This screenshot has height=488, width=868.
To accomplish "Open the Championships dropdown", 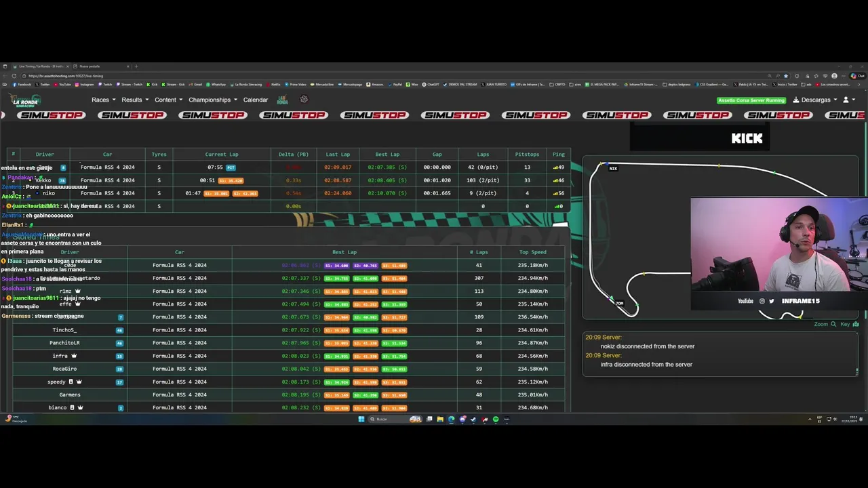I will pyautogui.click(x=213, y=100).
